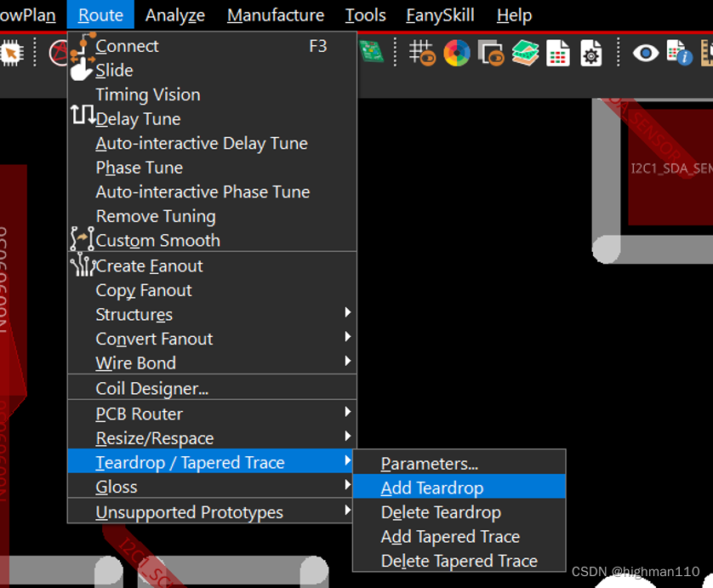Click the grid toggle toolbar icon
The width and height of the screenshot is (713, 588).
pyautogui.click(x=422, y=53)
